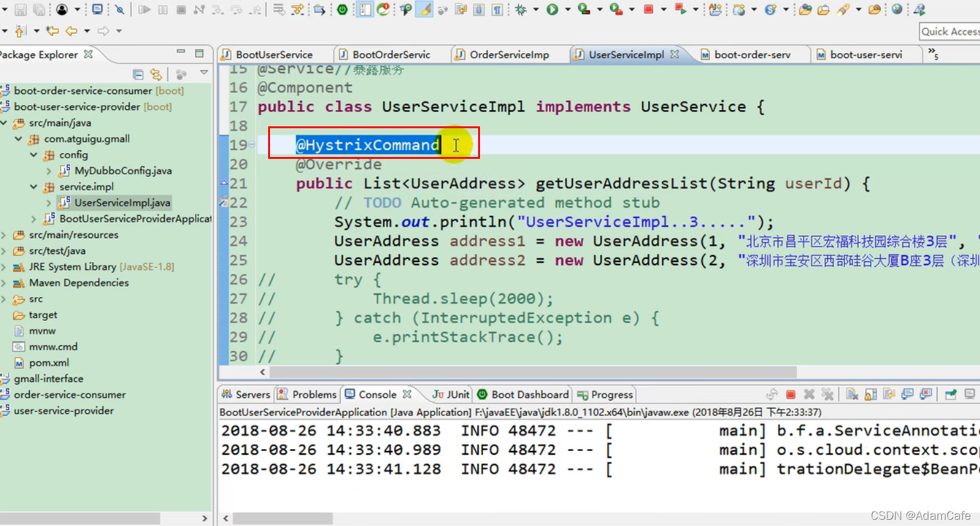Screen dimensions: 980x526
Task: Open the Debug dropdown arrow
Action: point(536,9)
